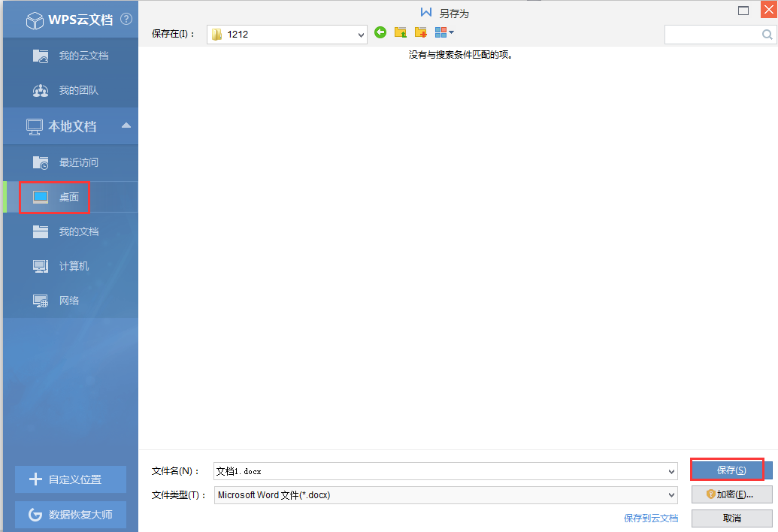This screenshot has height=532, width=778.
Task: Expand the 保存在 folder dropdown
Action: [361, 35]
